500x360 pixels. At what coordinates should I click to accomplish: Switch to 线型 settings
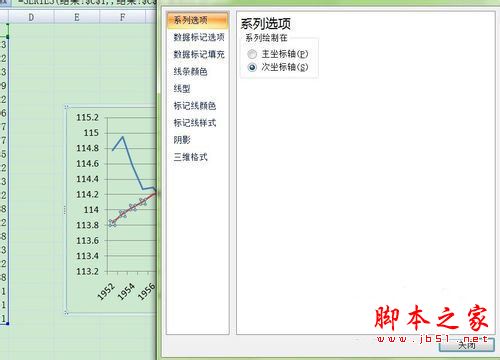click(182, 89)
